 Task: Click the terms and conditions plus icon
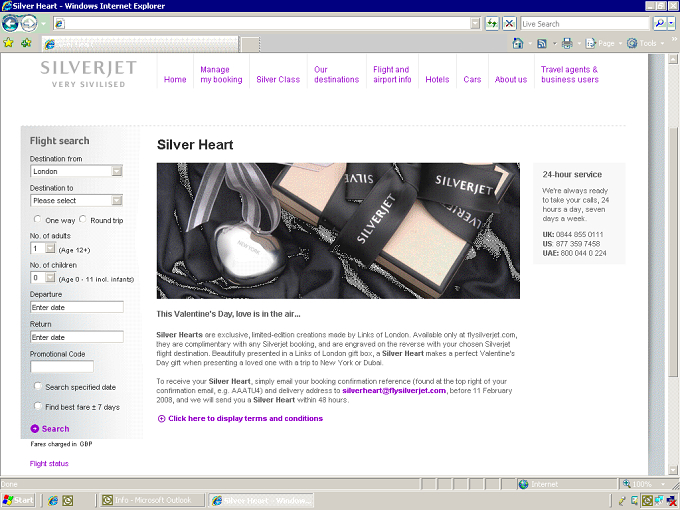pos(161,418)
